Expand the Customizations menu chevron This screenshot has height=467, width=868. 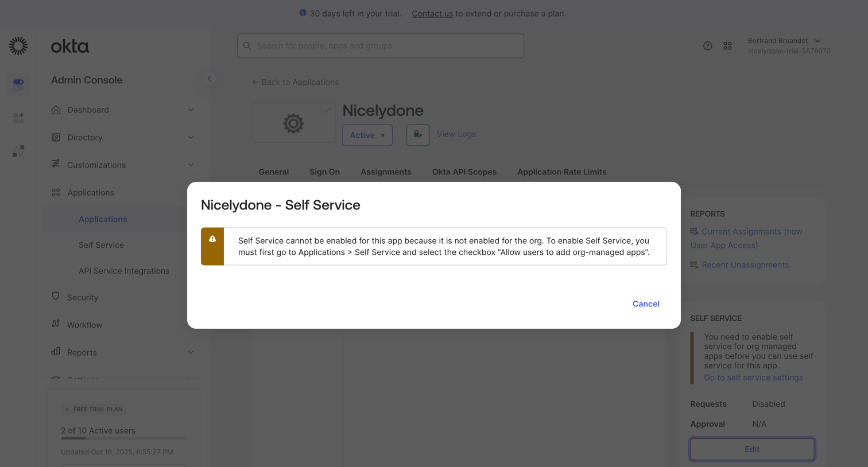coord(191,165)
